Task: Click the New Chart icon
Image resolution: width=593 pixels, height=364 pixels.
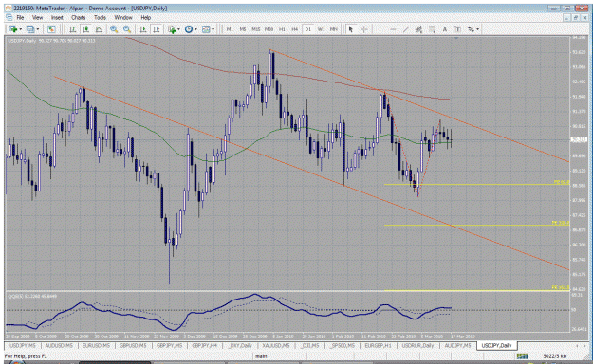Action: (x=13, y=29)
